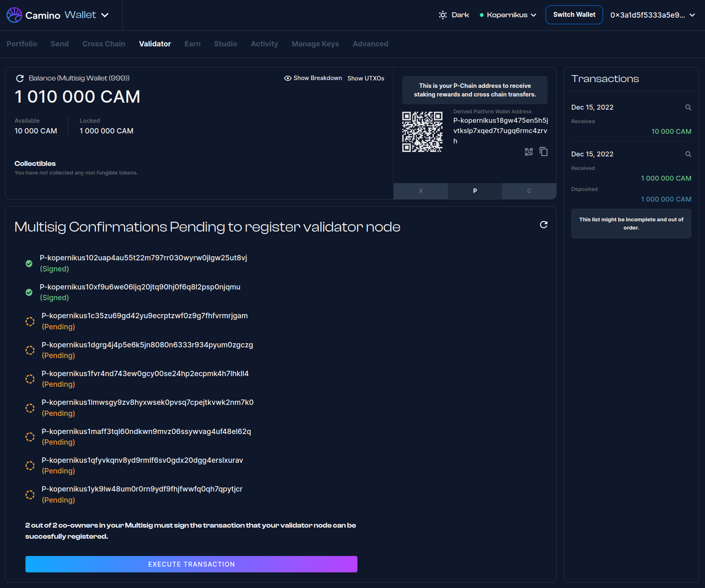The width and height of the screenshot is (705, 588).
Task: Refresh the Multisig Wallet balance
Action: [20, 78]
